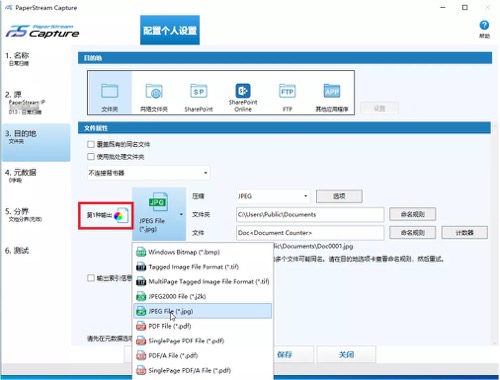Open the Help question mark icon
The width and height of the screenshot is (500, 380).
[484, 25]
